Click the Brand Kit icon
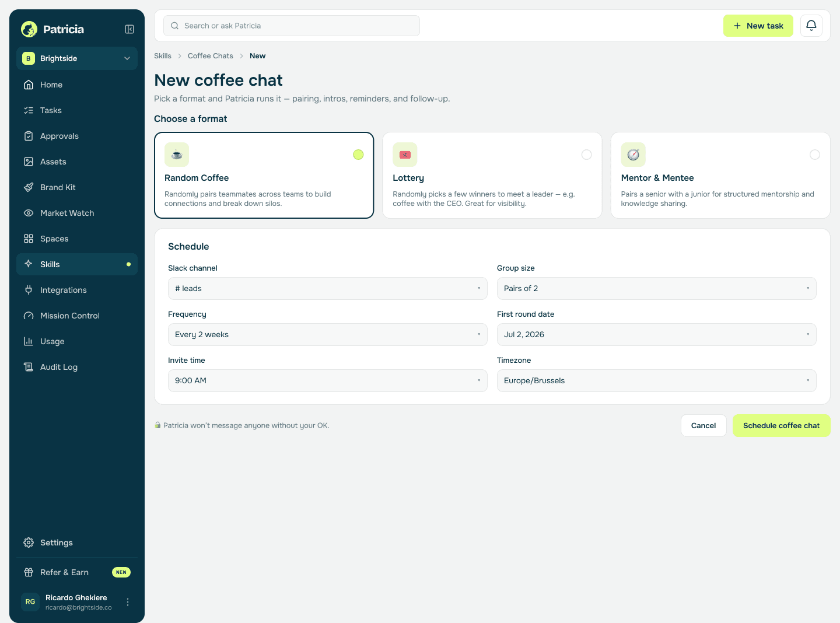 (x=29, y=187)
